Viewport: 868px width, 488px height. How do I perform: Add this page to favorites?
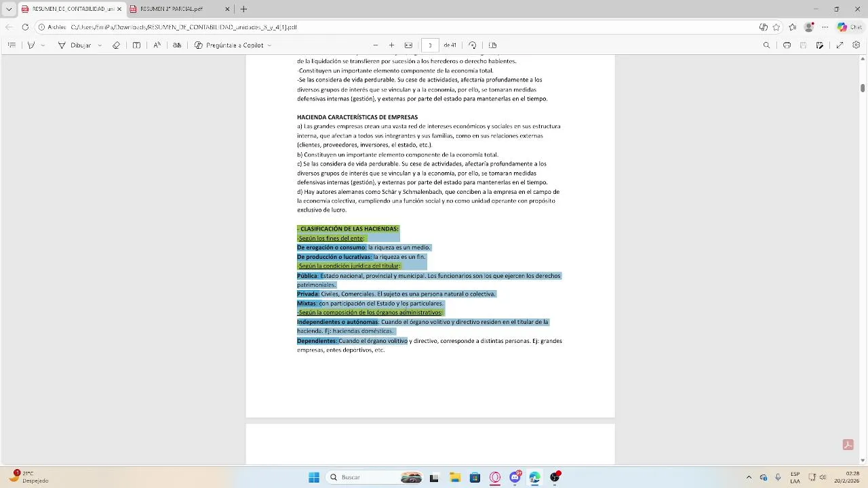[776, 27]
